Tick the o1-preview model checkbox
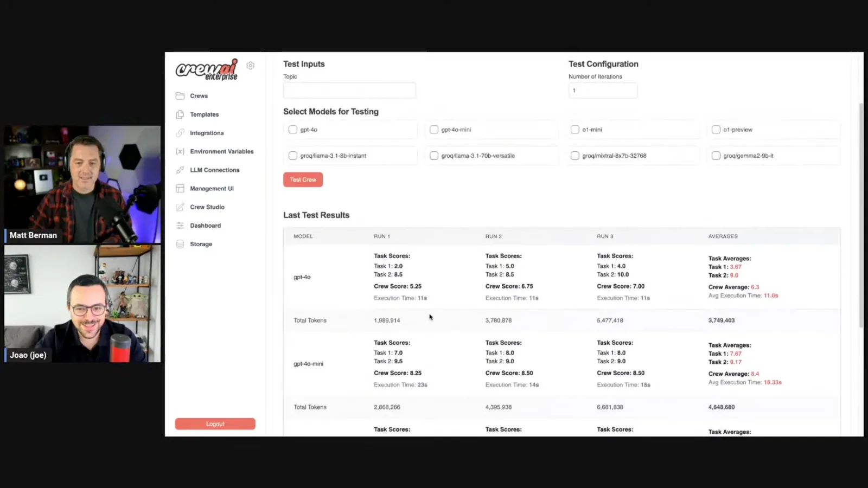The height and width of the screenshot is (488, 868). point(716,130)
